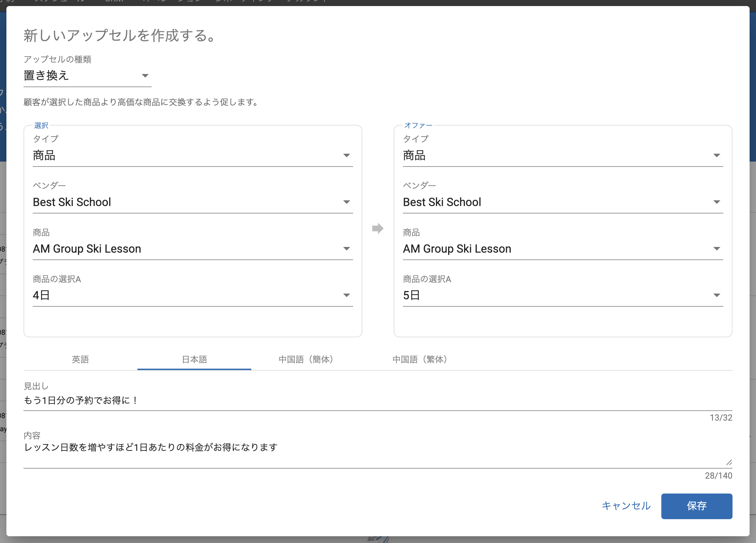The image size is (756, 543).
Task: Open the オファー ベンダー dropdown
Action: [x=562, y=202]
